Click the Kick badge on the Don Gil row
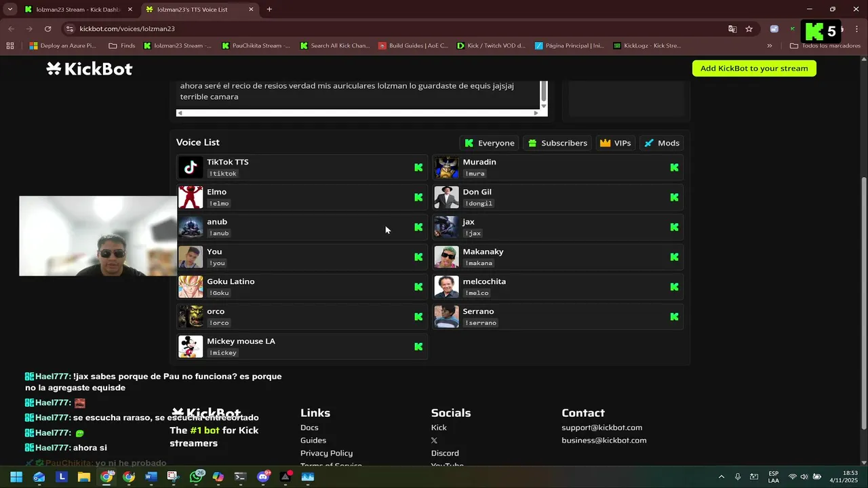Viewport: 868px width, 488px height. (x=674, y=197)
